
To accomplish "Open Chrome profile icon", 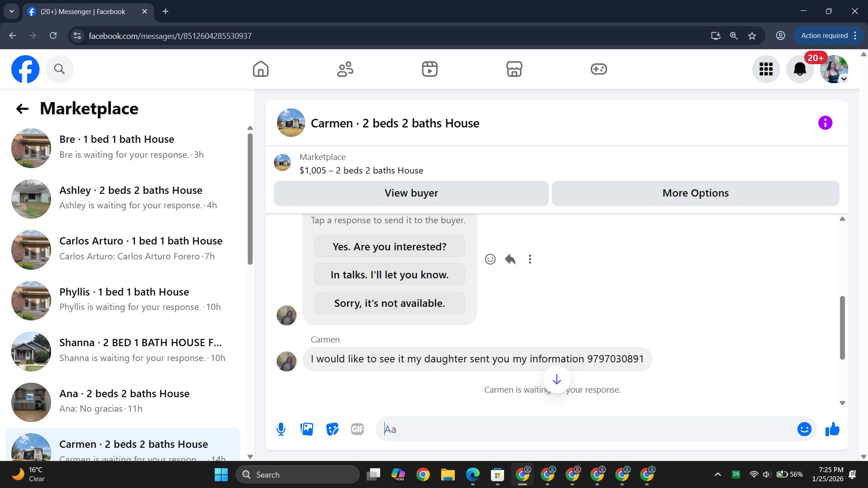I will tap(781, 36).
